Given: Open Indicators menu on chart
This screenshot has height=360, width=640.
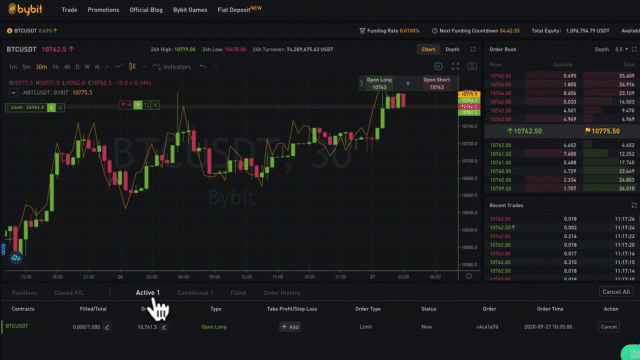Looking at the screenshot, I should point(172,67).
